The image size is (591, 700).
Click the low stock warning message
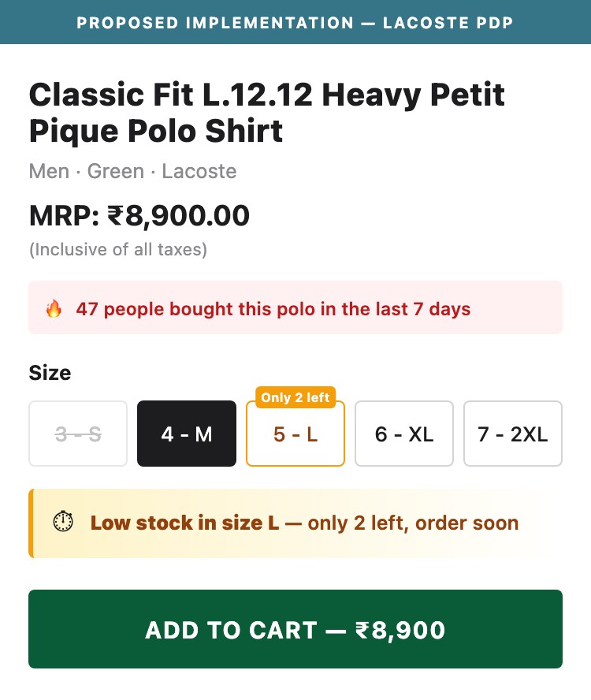click(305, 523)
